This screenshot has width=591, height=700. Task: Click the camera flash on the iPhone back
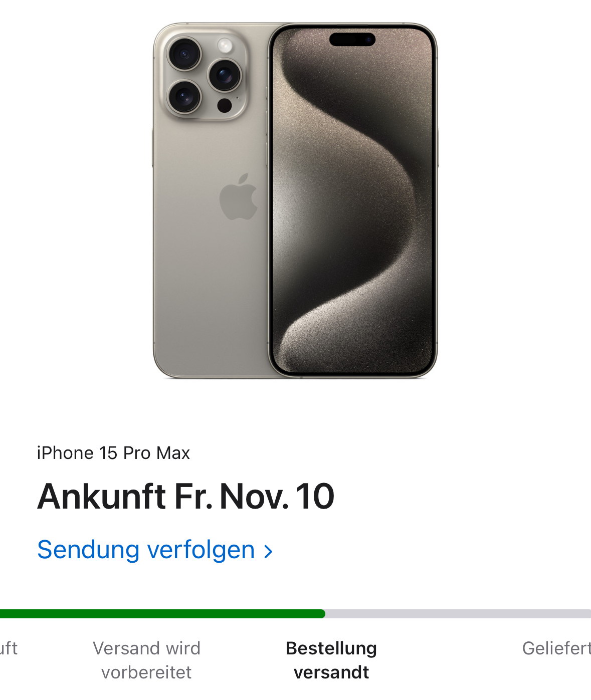click(225, 46)
